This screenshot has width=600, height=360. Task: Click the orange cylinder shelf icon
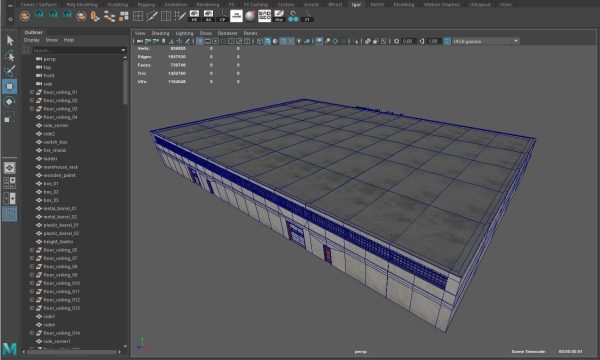tap(95, 16)
